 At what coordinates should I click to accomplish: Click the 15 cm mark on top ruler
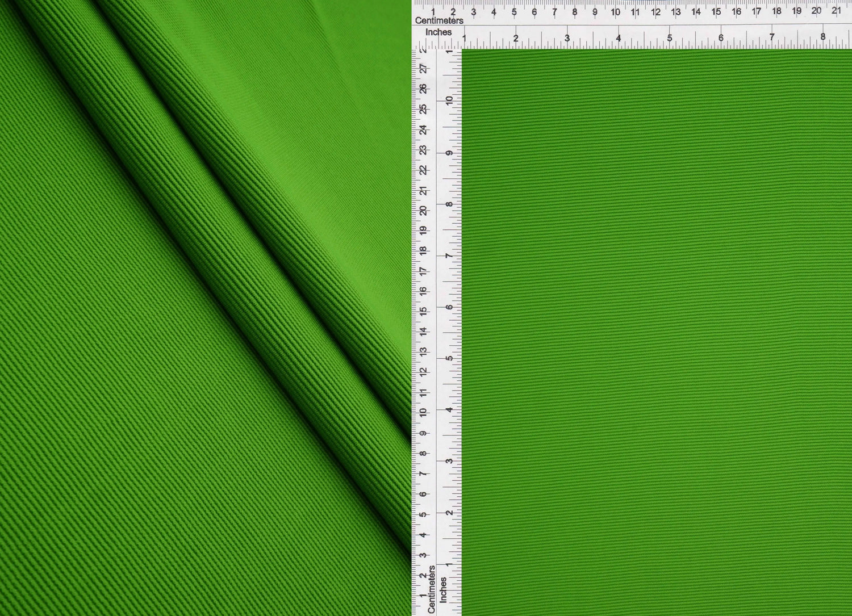tap(716, 12)
